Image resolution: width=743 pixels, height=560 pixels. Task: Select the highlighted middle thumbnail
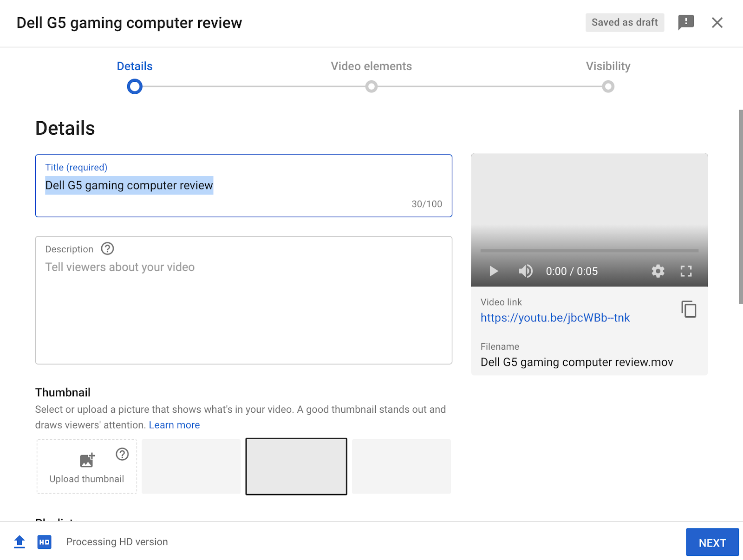point(296,467)
